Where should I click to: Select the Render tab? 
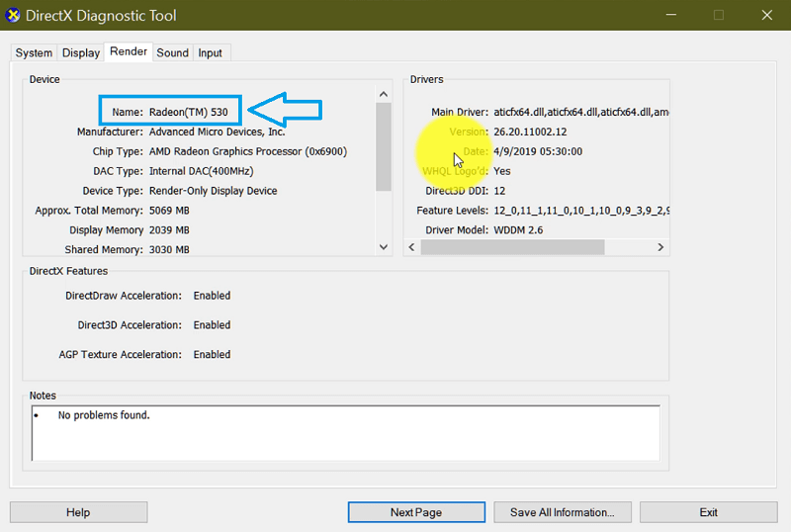[129, 51]
